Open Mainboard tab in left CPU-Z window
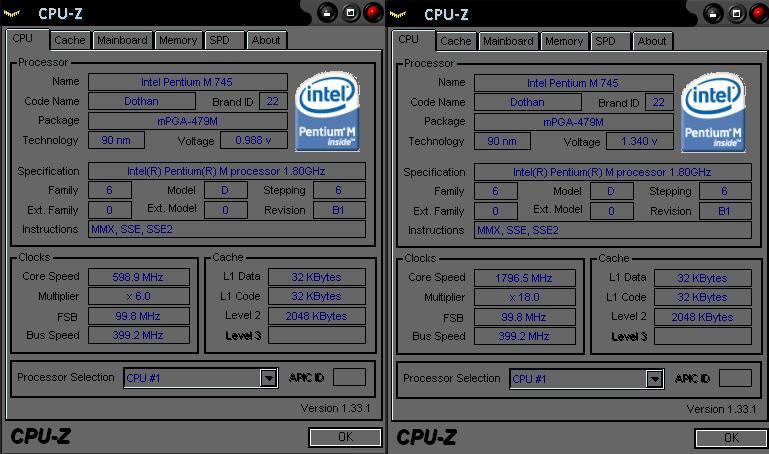 tap(122, 40)
